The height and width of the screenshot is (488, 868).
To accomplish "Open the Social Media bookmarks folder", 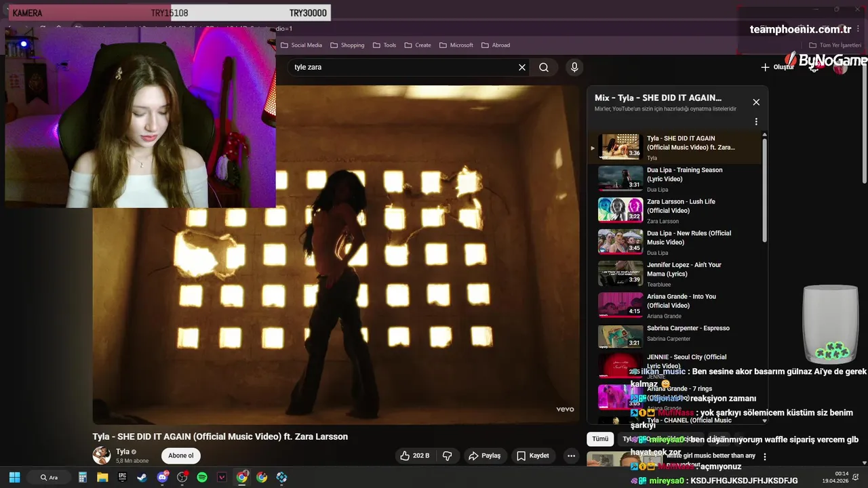I will (x=301, y=45).
